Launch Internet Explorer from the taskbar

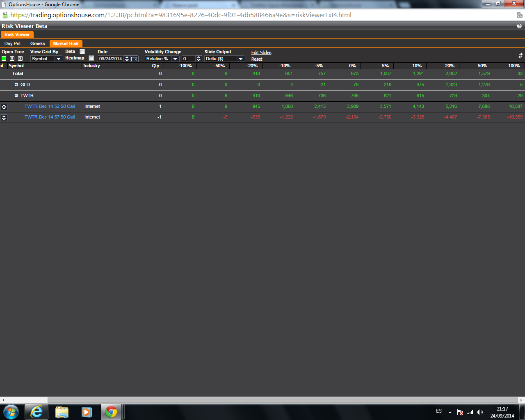click(37, 412)
